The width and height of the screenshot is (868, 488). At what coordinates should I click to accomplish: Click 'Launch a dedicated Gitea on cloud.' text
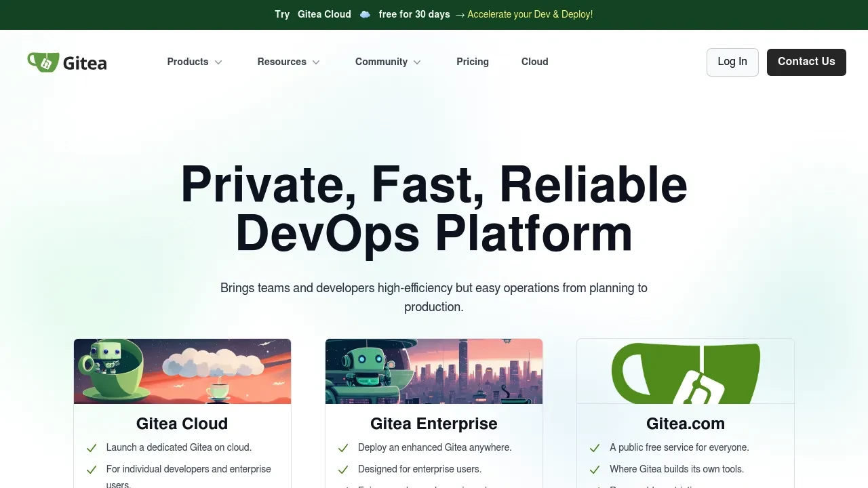(x=179, y=447)
